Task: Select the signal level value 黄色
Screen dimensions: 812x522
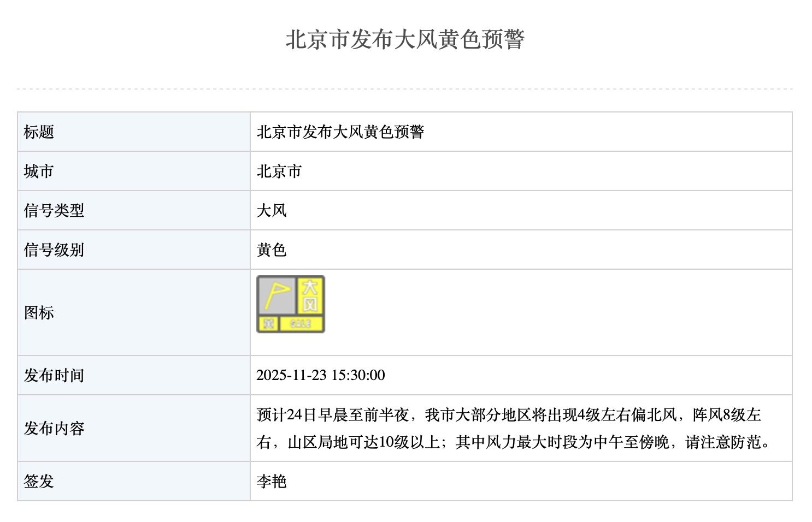Action: [x=272, y=250]
